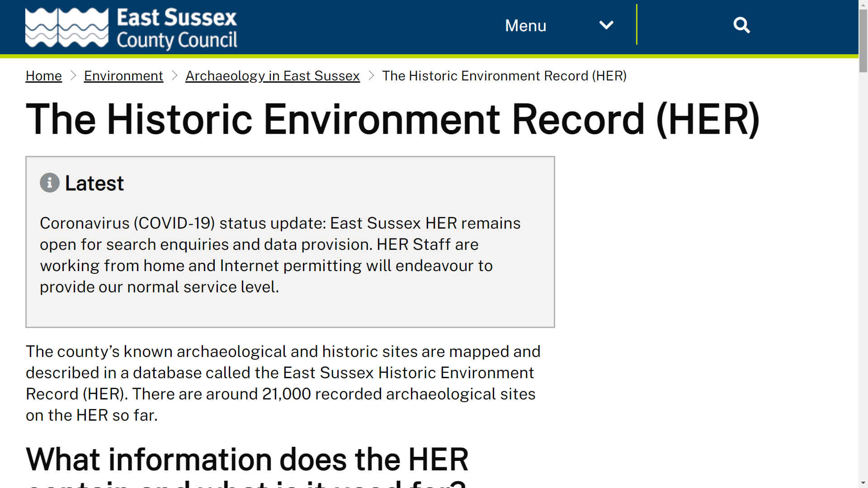Click the scrollbar up arrow

click(x=863, y=4)
